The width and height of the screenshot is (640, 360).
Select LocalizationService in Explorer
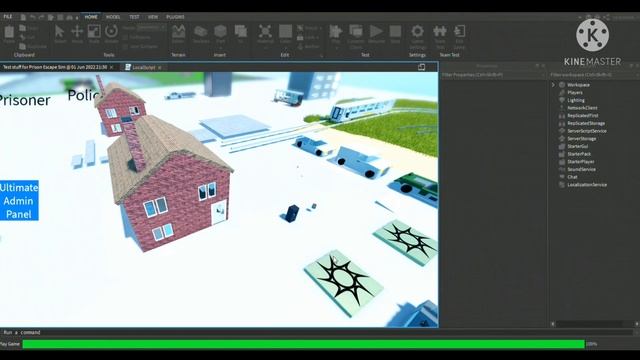587,185
